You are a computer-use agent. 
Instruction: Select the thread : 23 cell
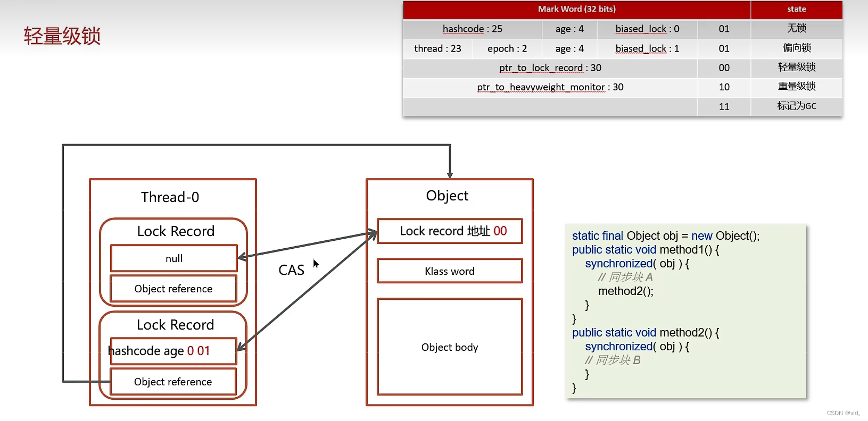437,48
